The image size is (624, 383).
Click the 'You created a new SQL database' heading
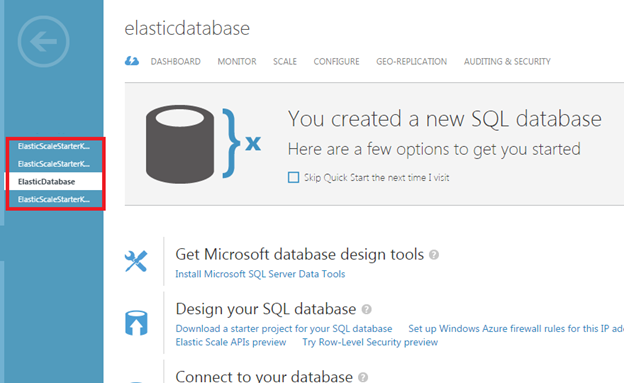445,119
